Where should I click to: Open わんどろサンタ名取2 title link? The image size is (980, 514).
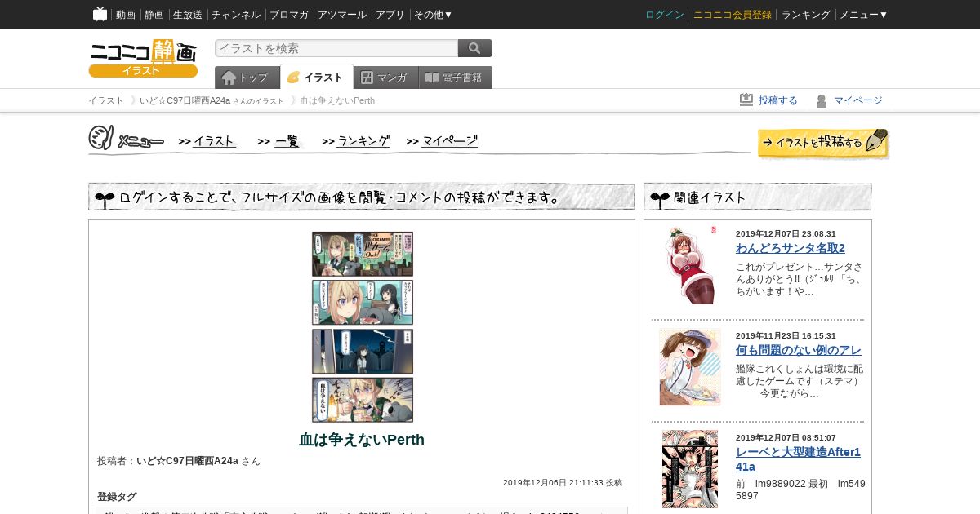pyautogui.click(x=791, y=248)
